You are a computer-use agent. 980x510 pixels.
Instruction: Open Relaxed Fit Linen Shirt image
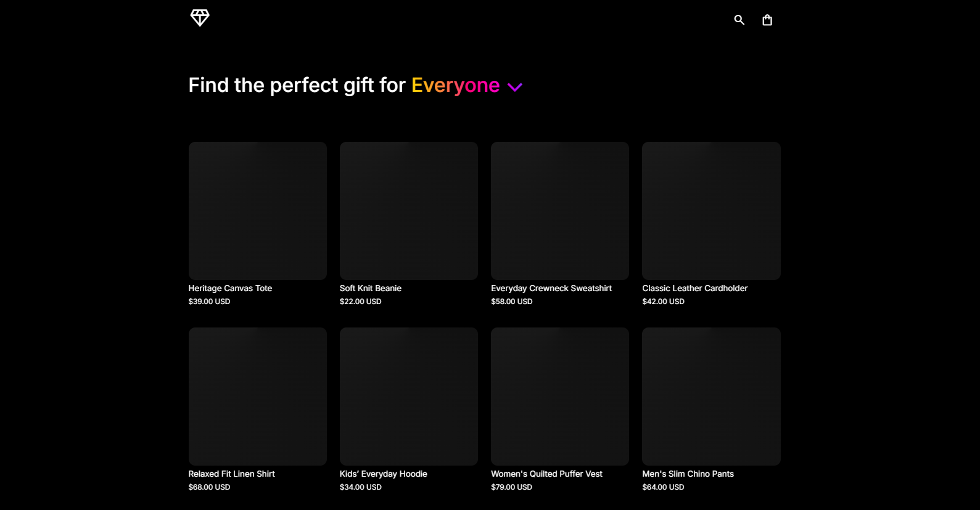257,396
